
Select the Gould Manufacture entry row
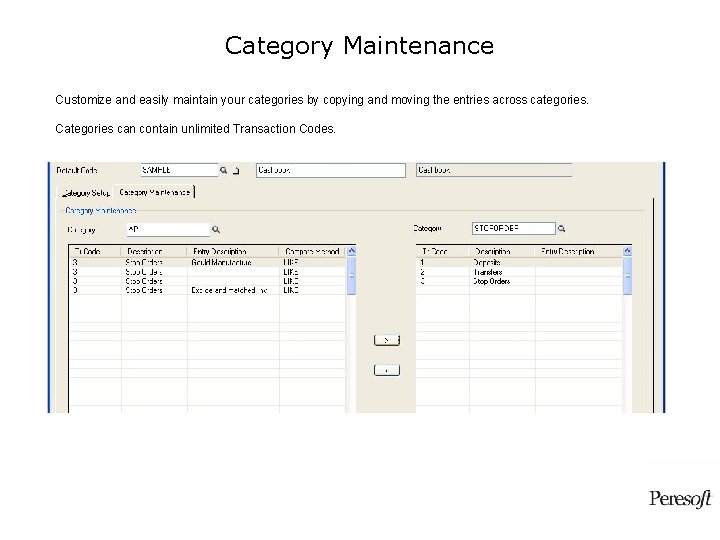point(208,263)
